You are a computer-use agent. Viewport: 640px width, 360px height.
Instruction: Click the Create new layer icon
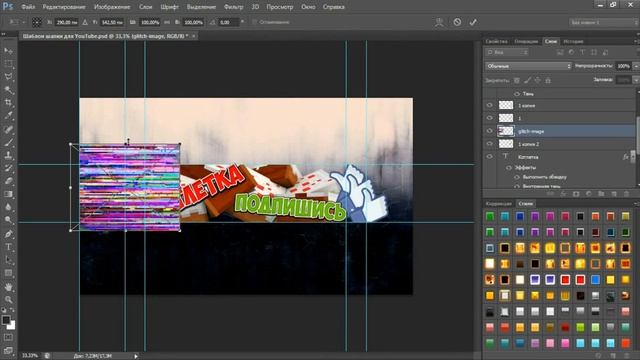pos(613,194)
